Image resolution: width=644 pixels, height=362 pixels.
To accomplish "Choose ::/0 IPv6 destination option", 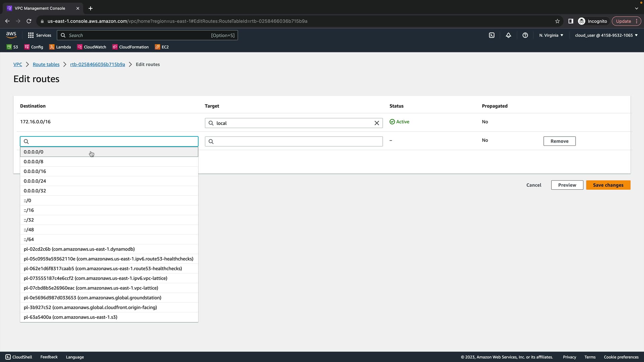I will tap(28, 200).
